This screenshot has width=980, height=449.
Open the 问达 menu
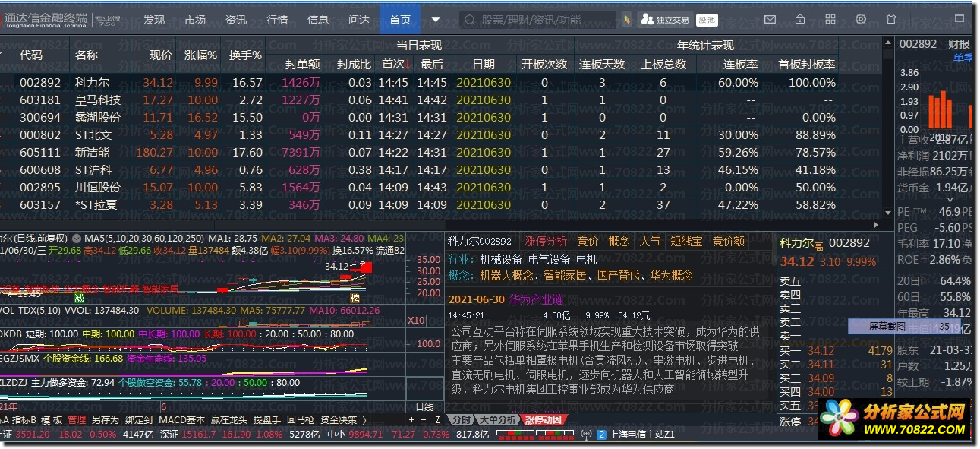(x=359, y=20)
